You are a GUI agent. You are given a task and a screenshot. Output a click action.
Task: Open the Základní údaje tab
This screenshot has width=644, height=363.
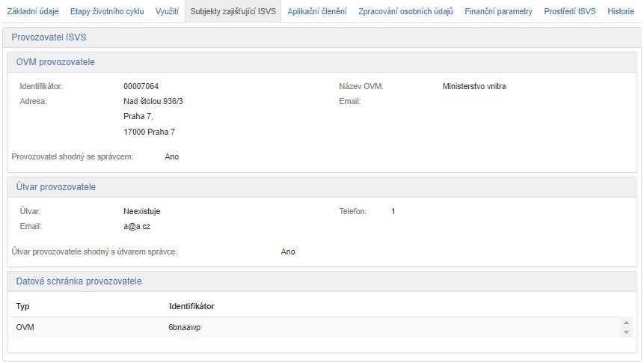pyautogui.click(x=32, y=12)
